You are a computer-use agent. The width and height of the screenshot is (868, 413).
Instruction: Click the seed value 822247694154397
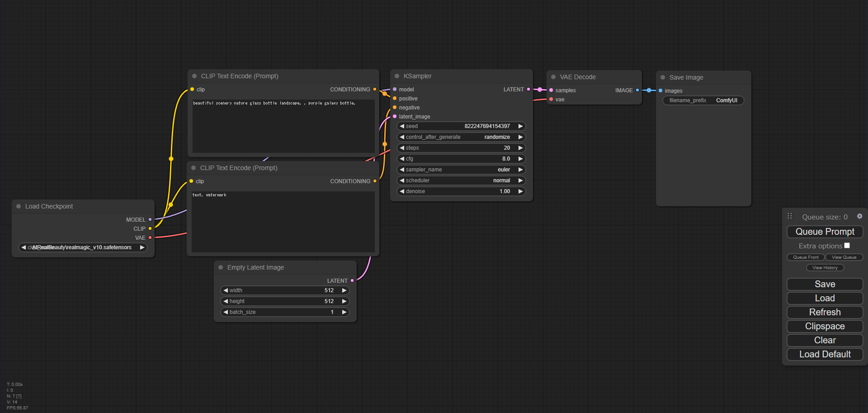(487, 126)
